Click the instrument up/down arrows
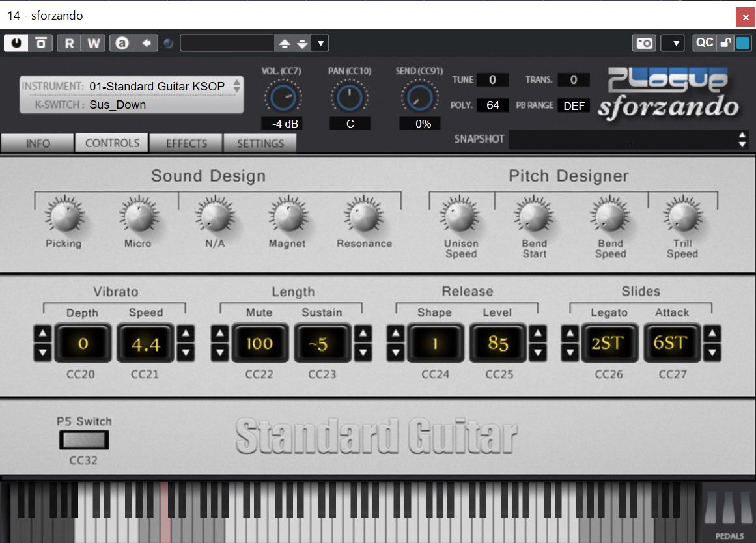 (237, 86)
